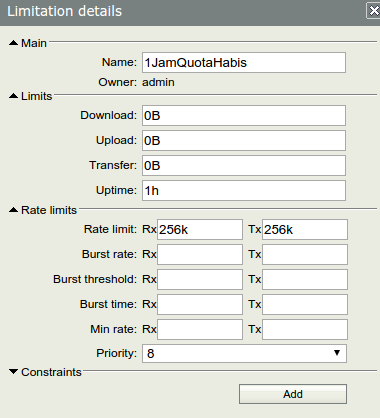
Task: Click the Burst rate Tx field
Action: pos(305,254)
